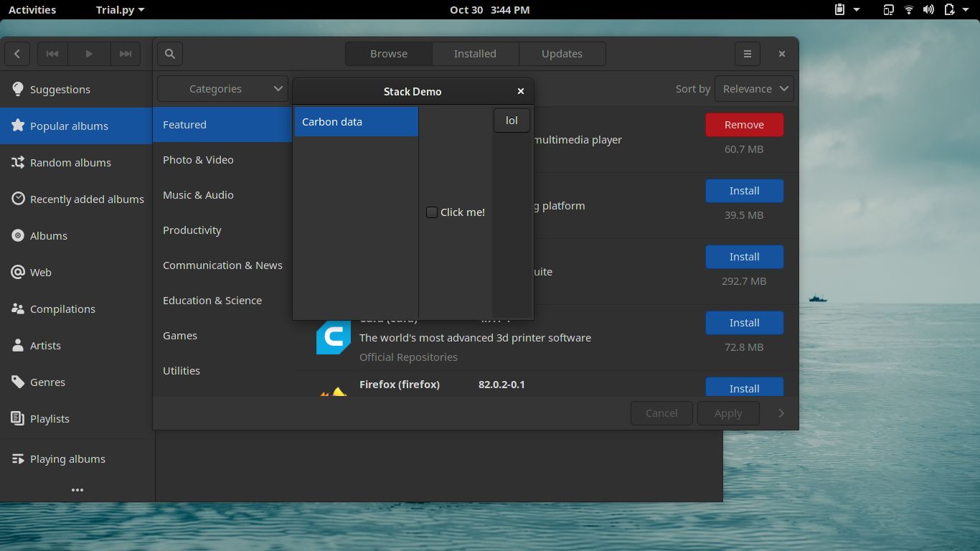Select the Cura application icon
Image resolution: width=980 pixels, height=551 pixels.
(x=333, y=337)
